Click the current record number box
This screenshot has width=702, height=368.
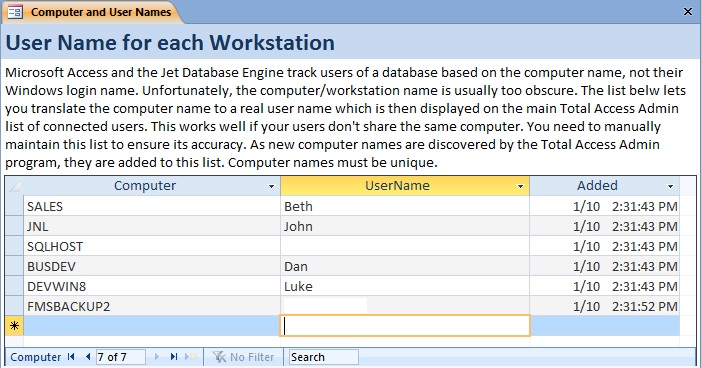coord(120,357)
